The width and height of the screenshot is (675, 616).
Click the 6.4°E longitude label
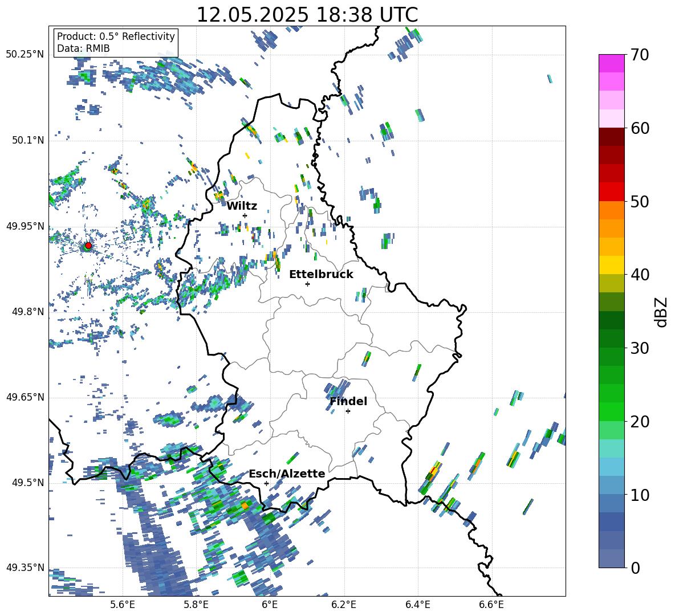(417, 605)
